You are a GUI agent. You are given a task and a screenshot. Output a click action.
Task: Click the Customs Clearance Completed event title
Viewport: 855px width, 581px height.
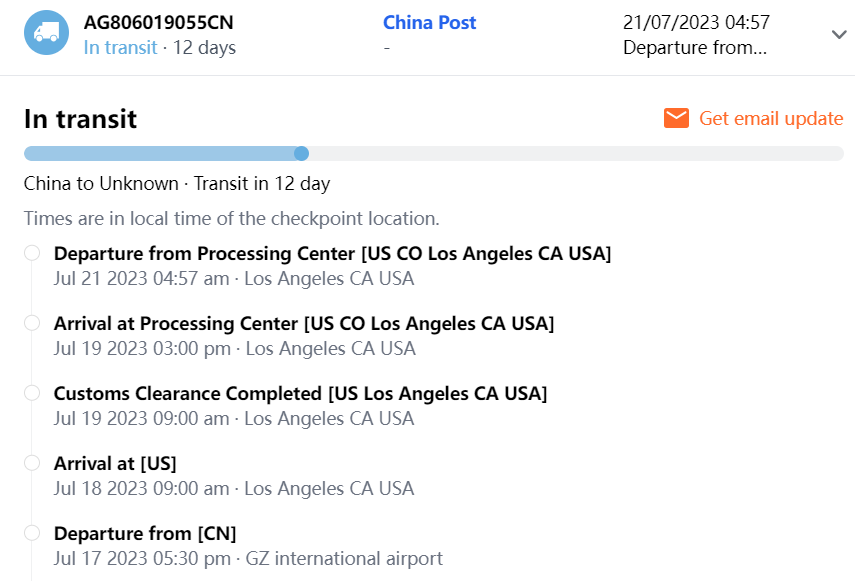[300, 394]
